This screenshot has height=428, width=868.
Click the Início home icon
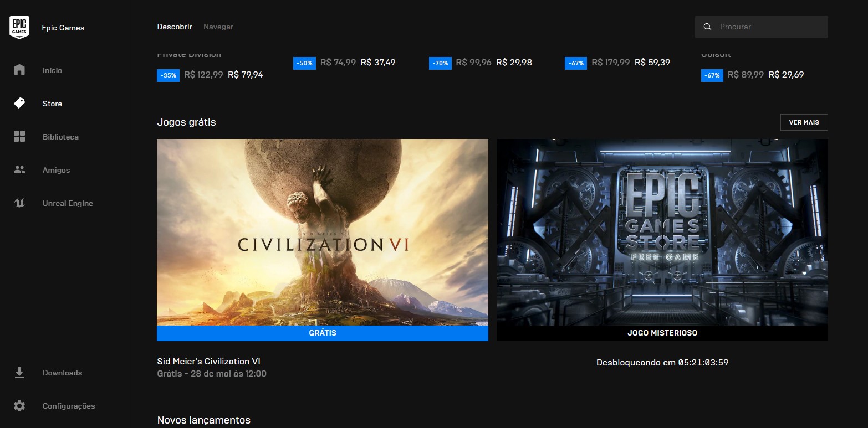point(19,70)
